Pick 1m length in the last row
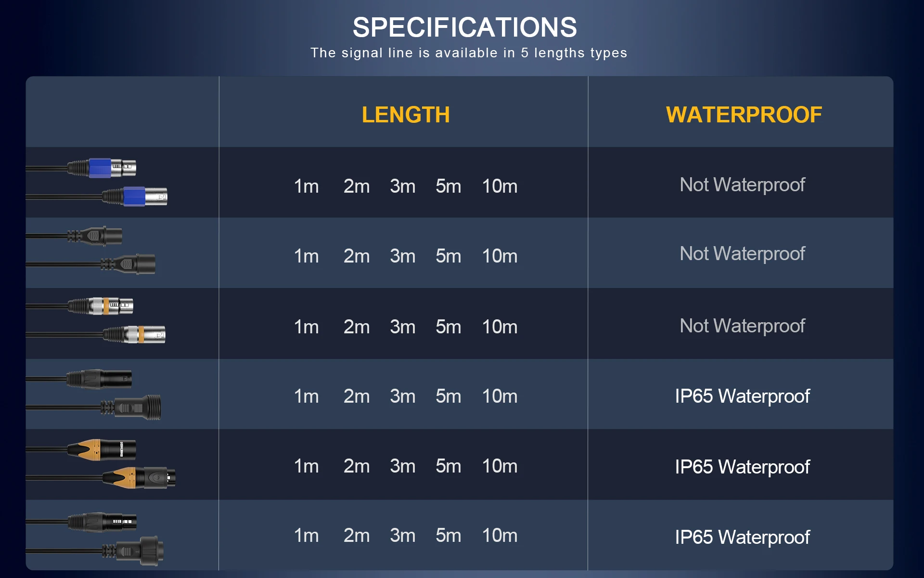 [307, 536]
